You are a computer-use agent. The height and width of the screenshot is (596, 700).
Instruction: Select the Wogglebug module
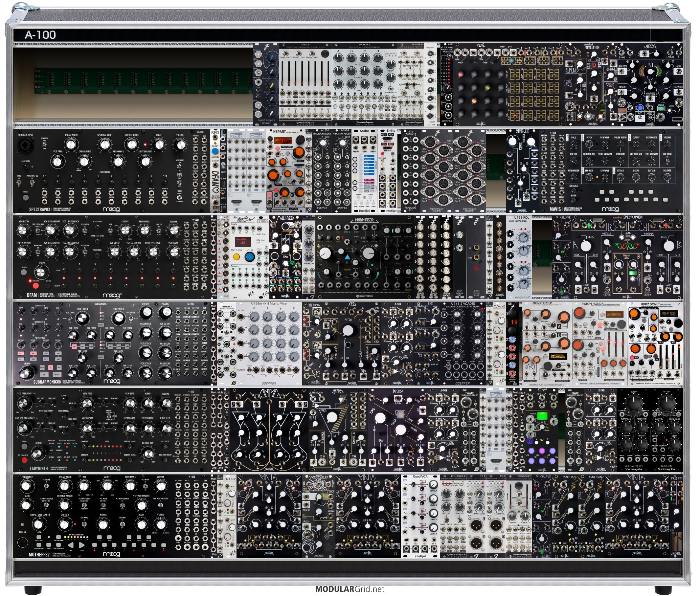tap(318, 516)
